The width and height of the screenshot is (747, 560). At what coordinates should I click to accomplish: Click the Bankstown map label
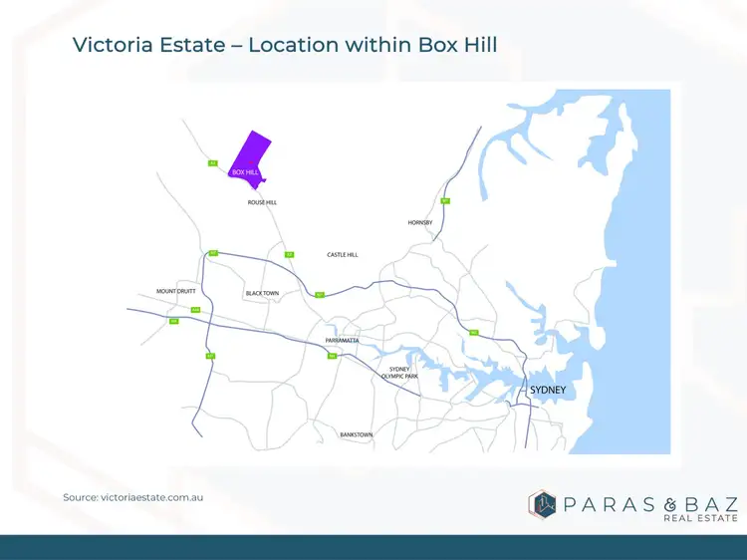pyautogui.click(x=356, y=434)
